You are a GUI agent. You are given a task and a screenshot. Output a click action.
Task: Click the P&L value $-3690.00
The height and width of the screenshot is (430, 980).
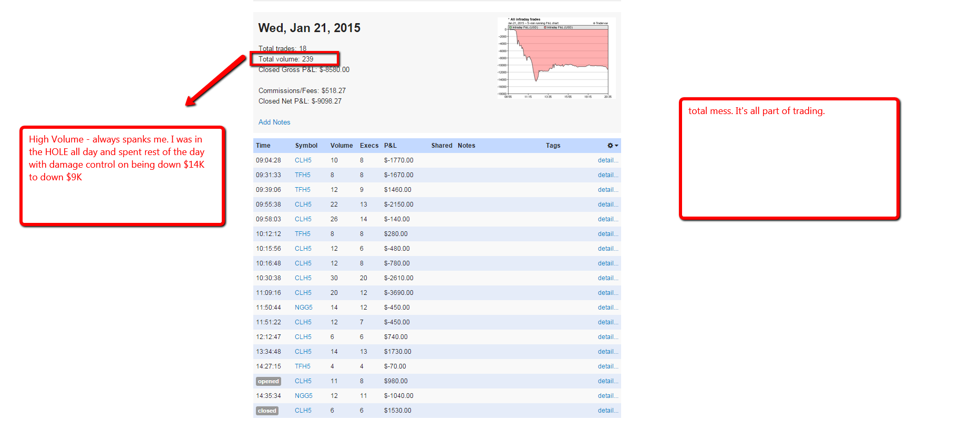tap(399, 293)
